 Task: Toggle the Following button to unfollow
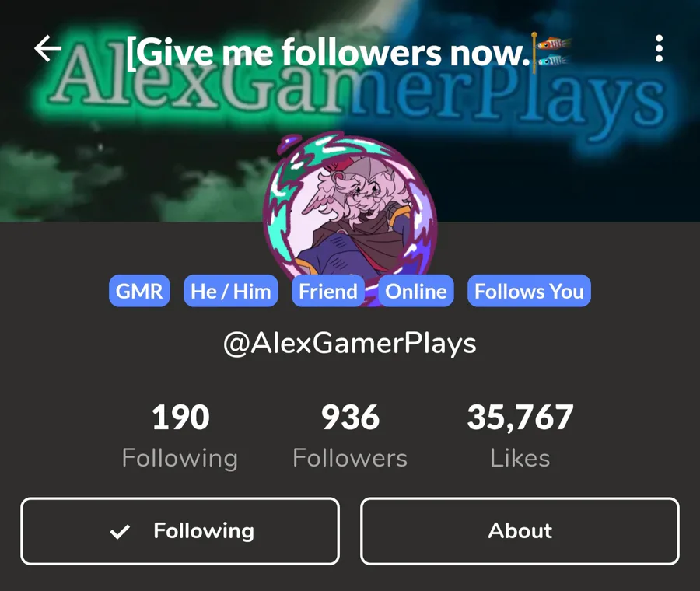(180, 531)
